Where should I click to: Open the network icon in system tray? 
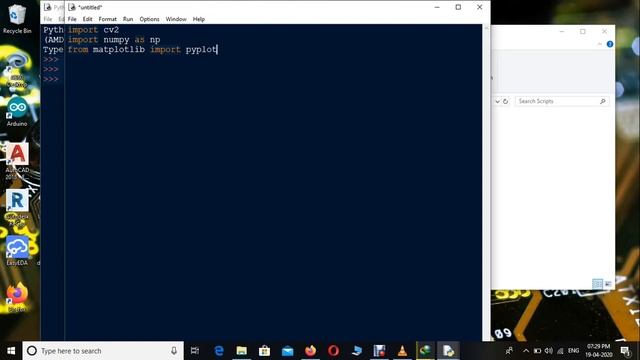pyautogui.click(x=560, y=351)
